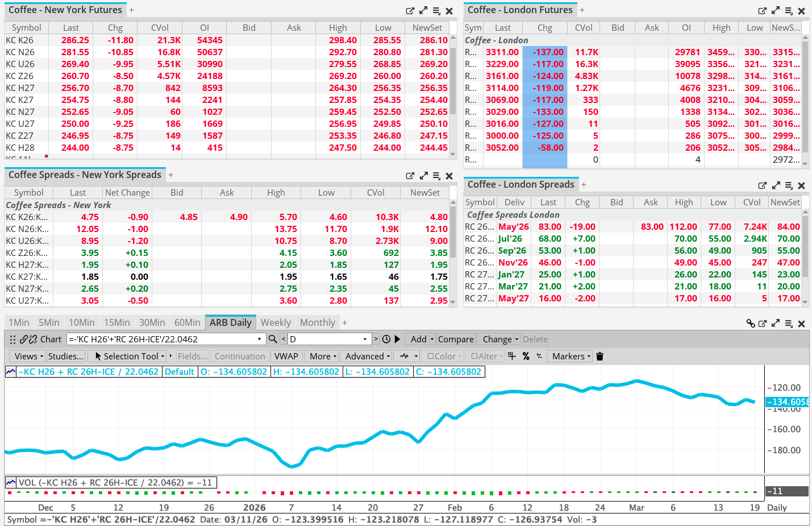812x526 pixels.
Task: Add a new chart tab after Monthly
Action: pyautogui.click(x=344, y=322)
